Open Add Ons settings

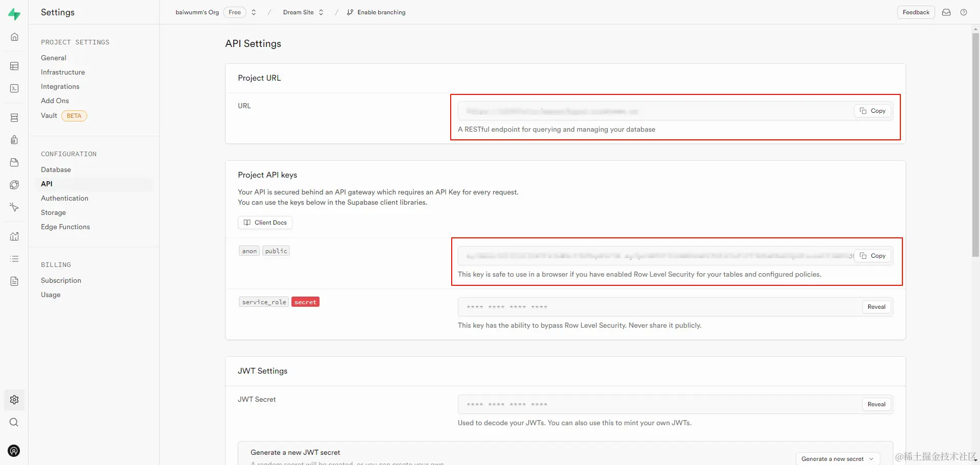point(55,101)
